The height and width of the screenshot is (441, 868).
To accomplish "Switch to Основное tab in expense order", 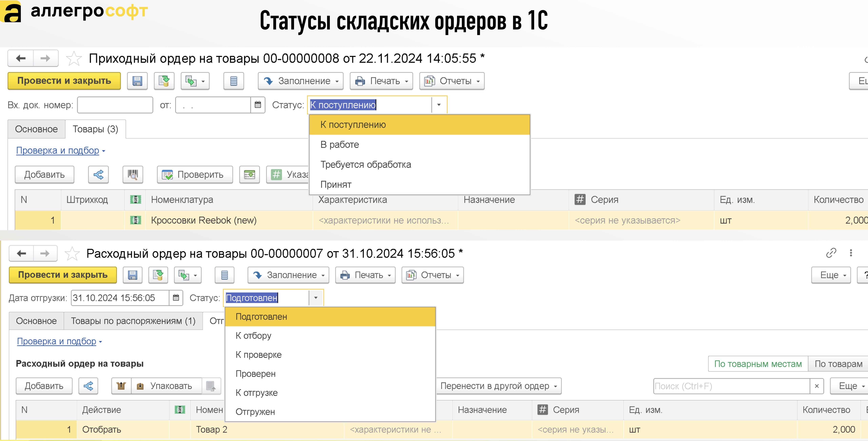I will click(36, 321).
